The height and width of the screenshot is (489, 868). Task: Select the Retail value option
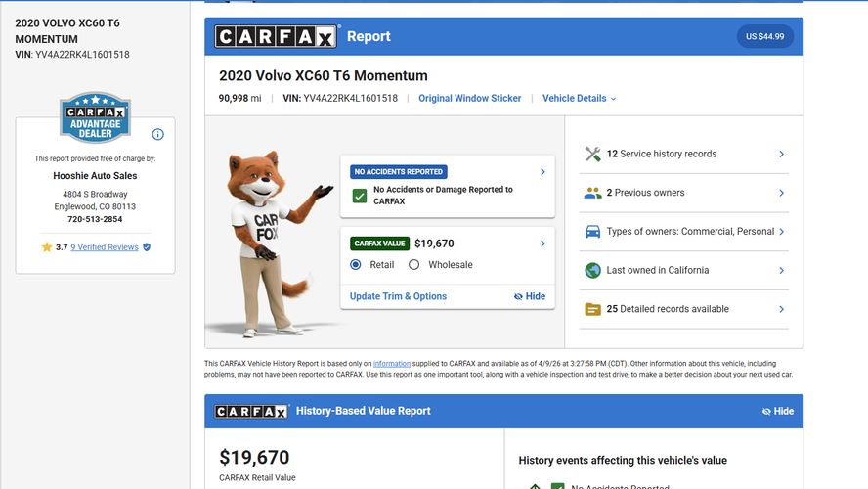[356, 265]
